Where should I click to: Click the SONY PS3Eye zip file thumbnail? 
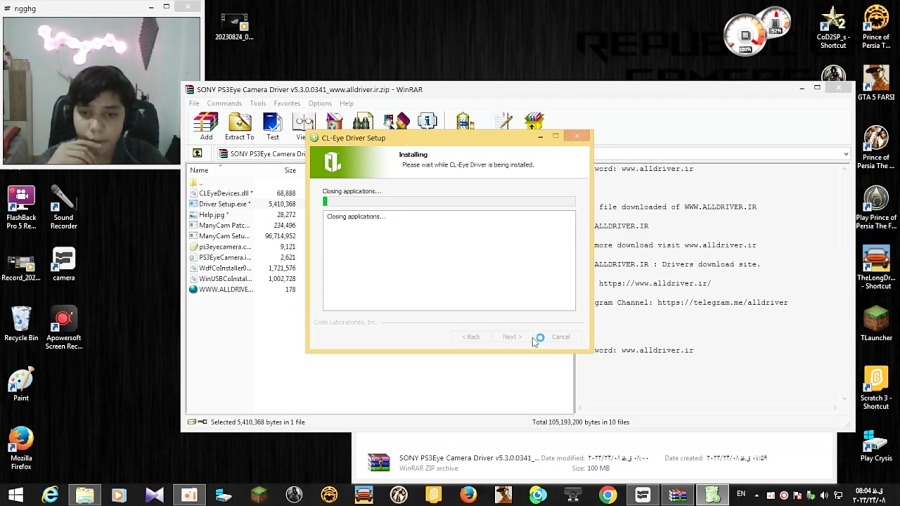379,462
